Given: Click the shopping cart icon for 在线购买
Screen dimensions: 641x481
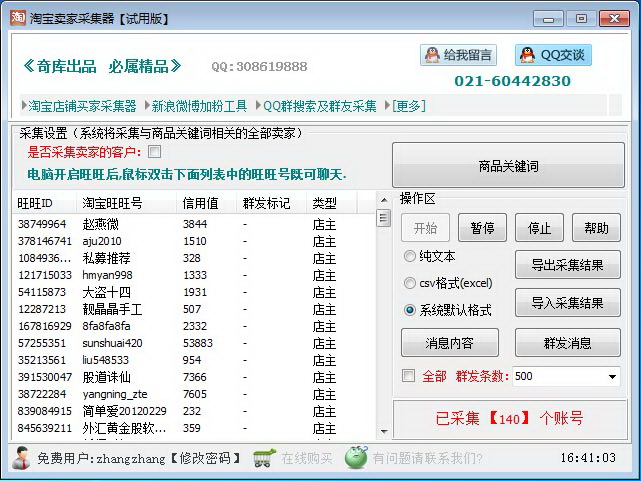Looking at the screenshot, I should pos(264,458).
